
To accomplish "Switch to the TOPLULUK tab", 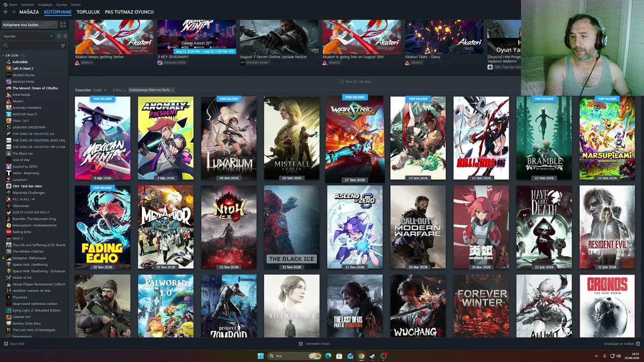I will tap(88, 12).
